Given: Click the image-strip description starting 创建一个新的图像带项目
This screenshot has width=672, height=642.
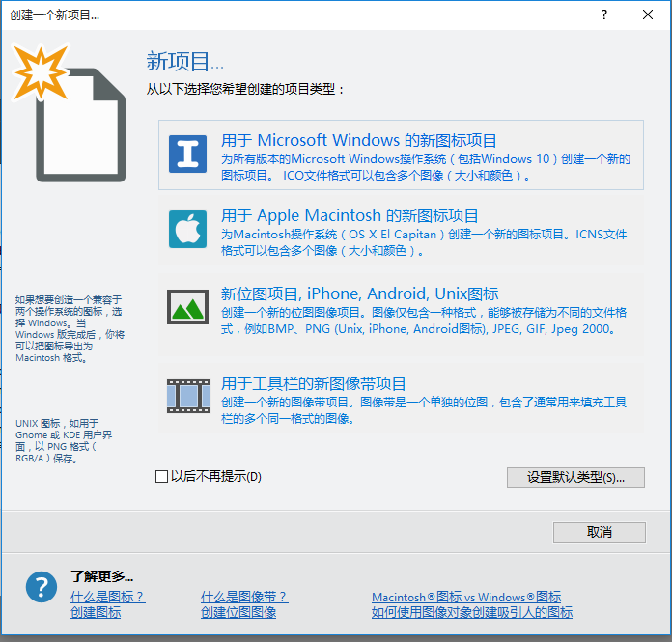Looking at the screenshot, I should click(424, 410).
